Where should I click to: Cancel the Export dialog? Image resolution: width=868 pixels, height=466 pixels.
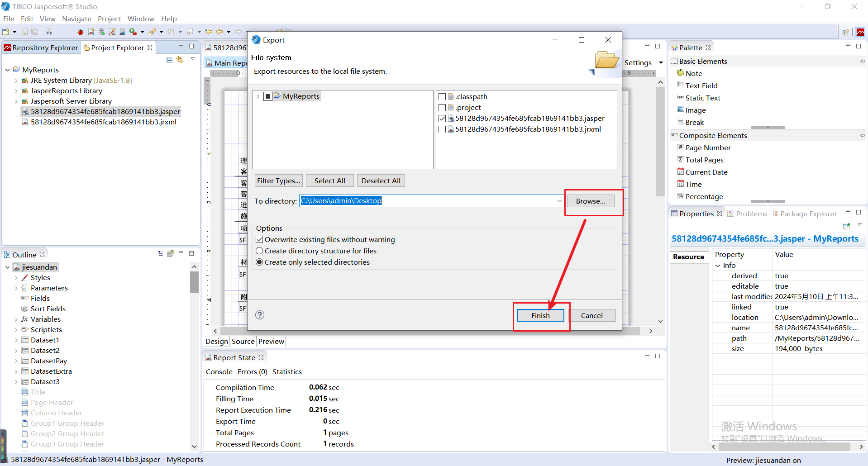[591, 315]
